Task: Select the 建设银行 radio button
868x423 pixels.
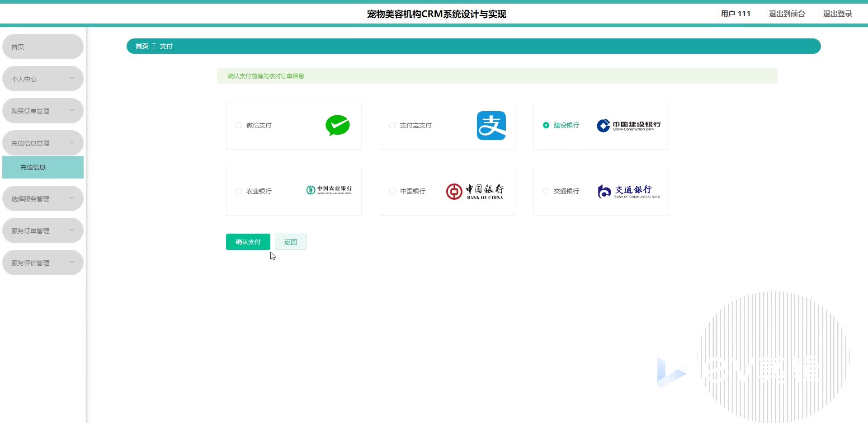Action: 546,125
